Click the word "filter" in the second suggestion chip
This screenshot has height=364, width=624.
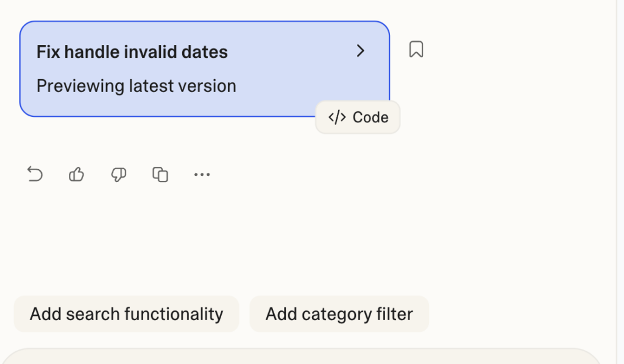[x=396, y=314]
